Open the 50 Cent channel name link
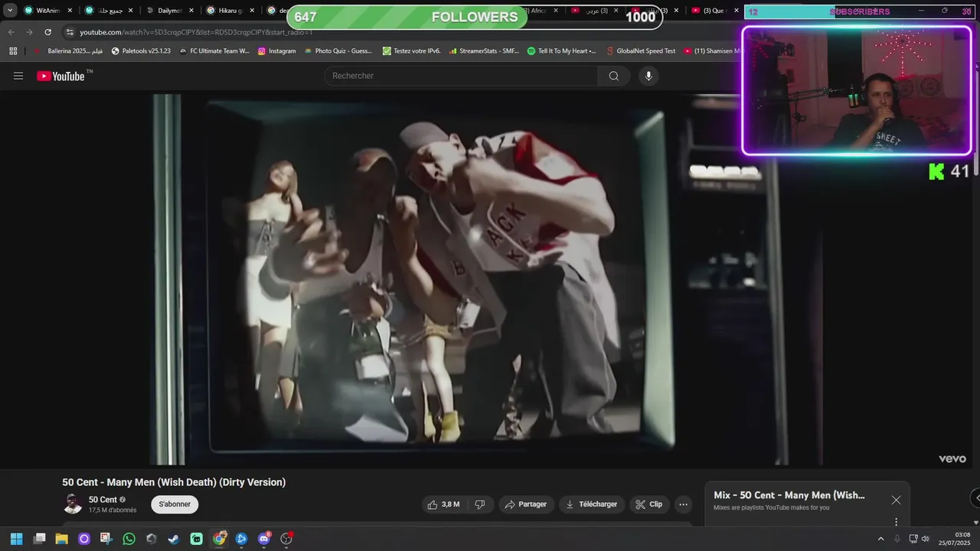This screenshot has width=980, height=551. (103, 500)
